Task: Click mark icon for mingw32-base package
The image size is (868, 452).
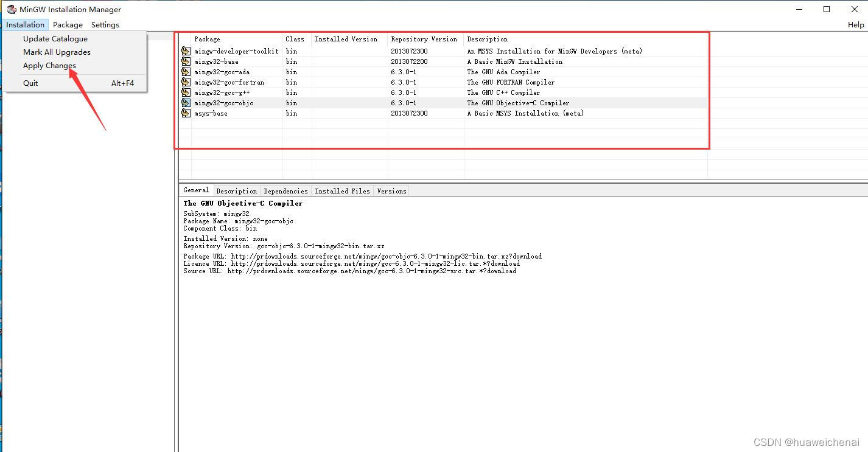Action: (186, 61)
